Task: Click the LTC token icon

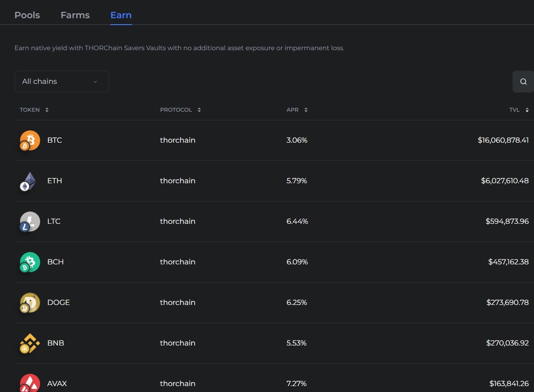Action: (30, 222)
